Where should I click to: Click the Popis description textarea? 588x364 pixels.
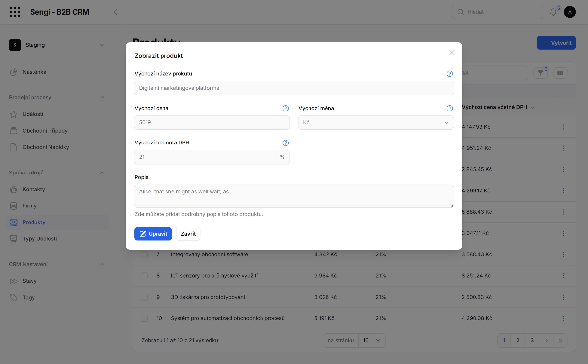coord(294,196)
